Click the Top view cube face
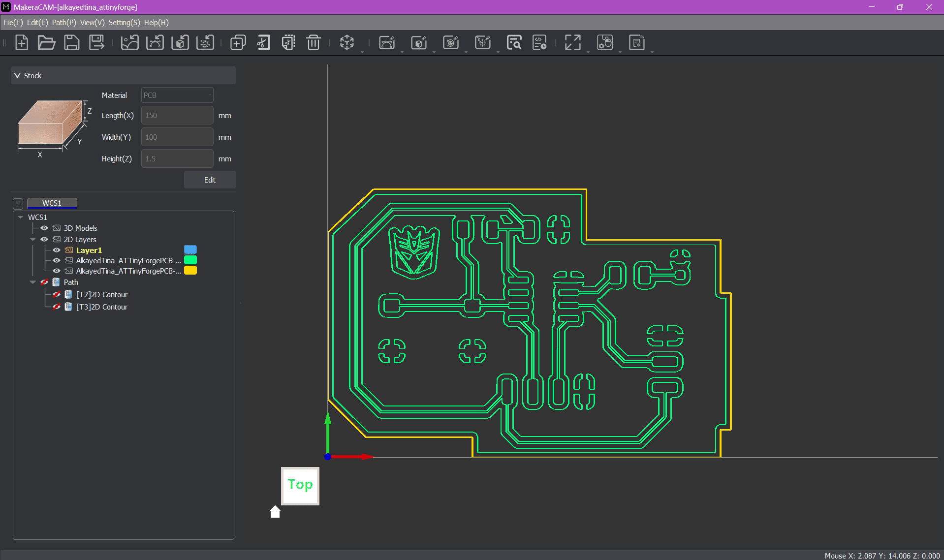The width and height of the screenshot is (944, 560). 300,486
